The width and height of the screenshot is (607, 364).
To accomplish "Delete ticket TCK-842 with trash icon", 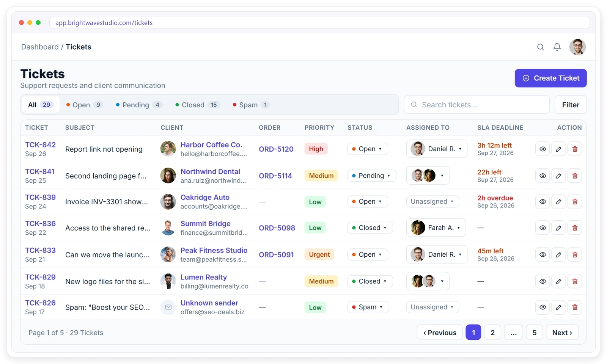I will [575, 149].
